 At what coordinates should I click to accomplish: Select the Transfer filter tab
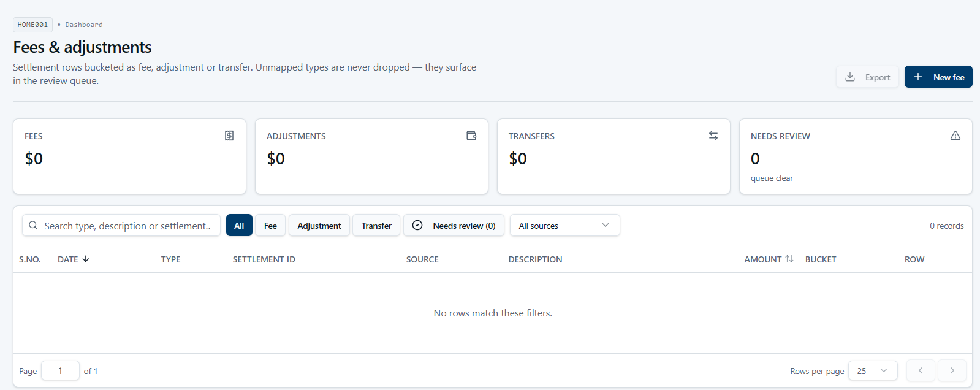click(x=376, y=225)
